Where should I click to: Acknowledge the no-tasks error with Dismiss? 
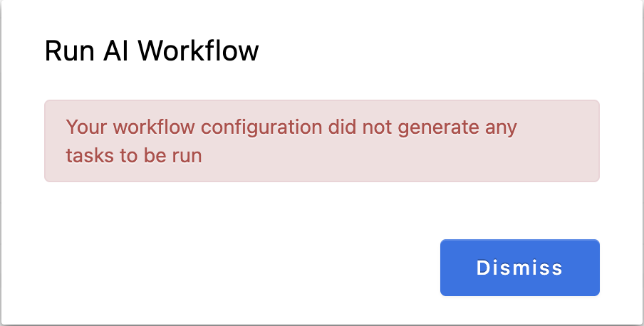point(519,268)
